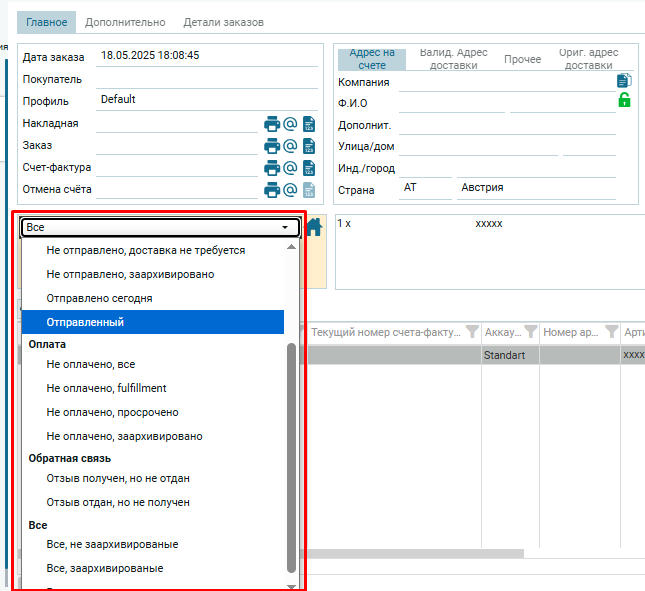645x591 pixels.
Task: Click the email icon for Счет-фактура
Action: click(x=290, y=168)
